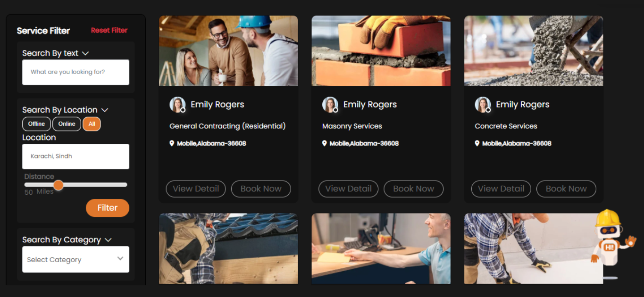The width and height of the screenshot is (644, 297).
Task: Click location pin icon on Masonry Services card
Action: (325, 143)
